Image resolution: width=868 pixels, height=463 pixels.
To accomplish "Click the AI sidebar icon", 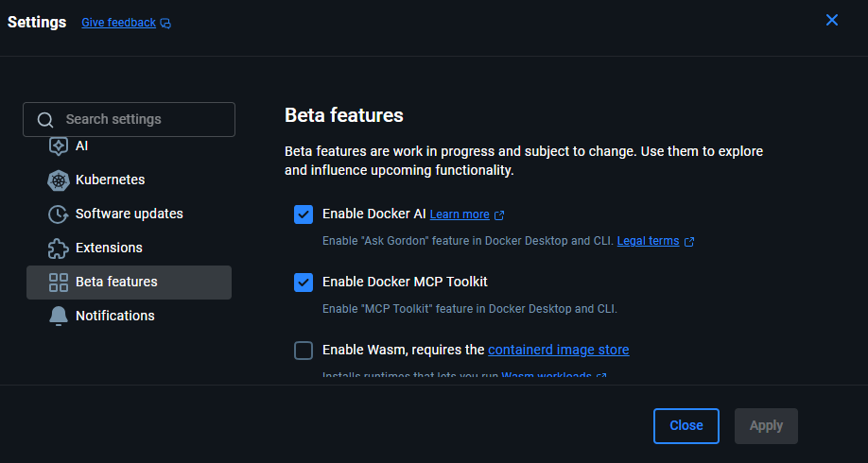I will click(x=59, y=146).
